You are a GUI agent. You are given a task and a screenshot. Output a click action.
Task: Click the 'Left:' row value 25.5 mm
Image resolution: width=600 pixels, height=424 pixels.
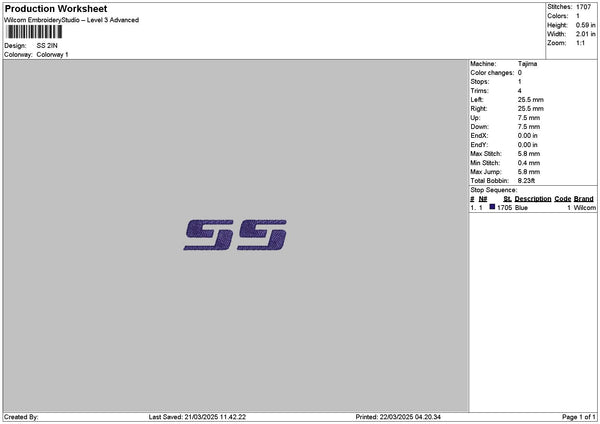click(531, 100)
